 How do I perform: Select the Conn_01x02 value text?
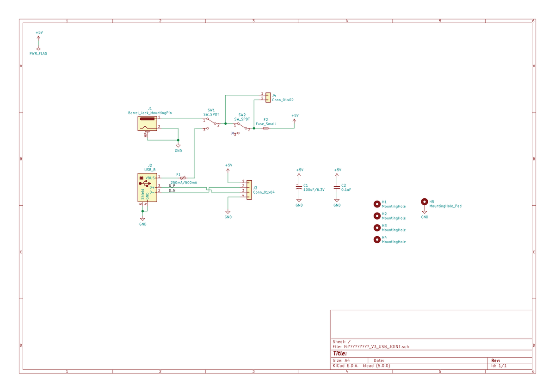pos(283,100)
